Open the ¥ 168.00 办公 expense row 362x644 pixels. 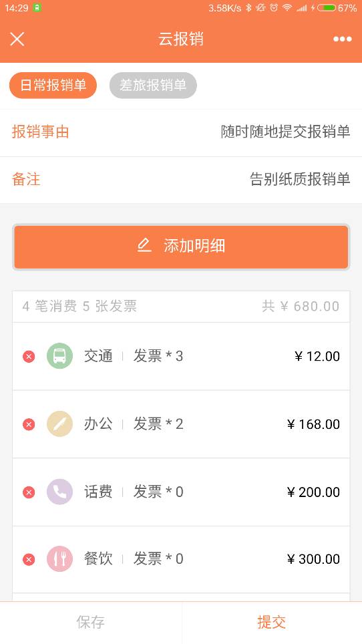[x=181, y=424]
